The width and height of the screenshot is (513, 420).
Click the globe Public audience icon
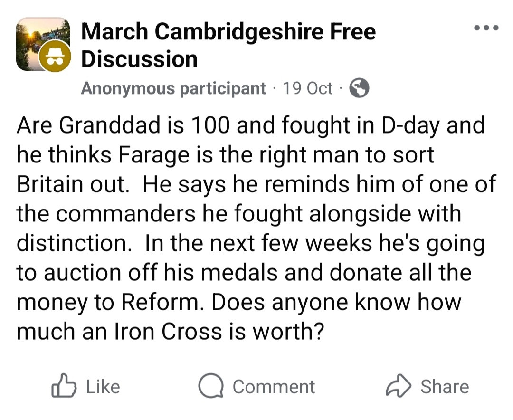[x=360, y=88]
